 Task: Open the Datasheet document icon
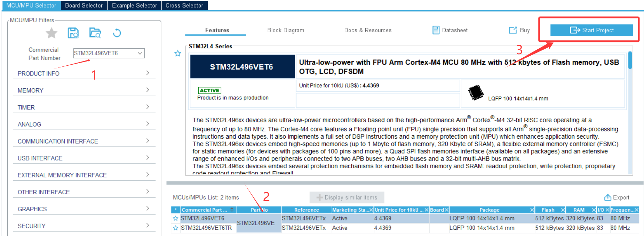[436, 30]
